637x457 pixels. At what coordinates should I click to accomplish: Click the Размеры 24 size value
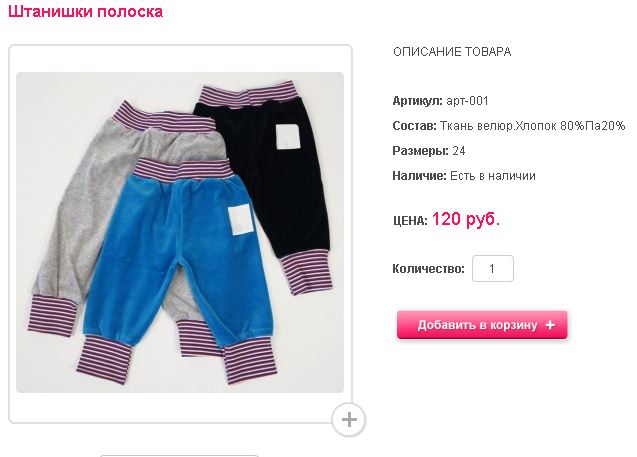tap(459, 151)
